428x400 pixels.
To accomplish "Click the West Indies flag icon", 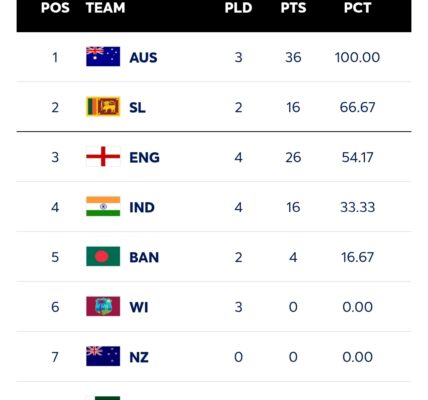I will 103,306.
